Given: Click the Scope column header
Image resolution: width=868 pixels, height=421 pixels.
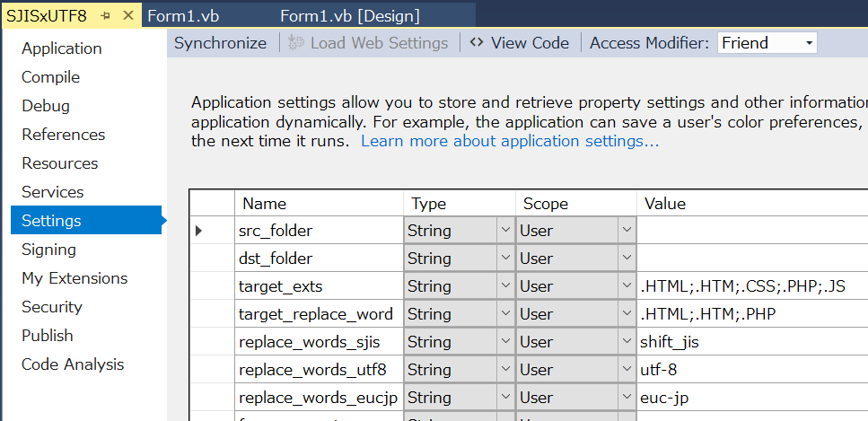Looking at the screenshot, I should click(576, 203).
